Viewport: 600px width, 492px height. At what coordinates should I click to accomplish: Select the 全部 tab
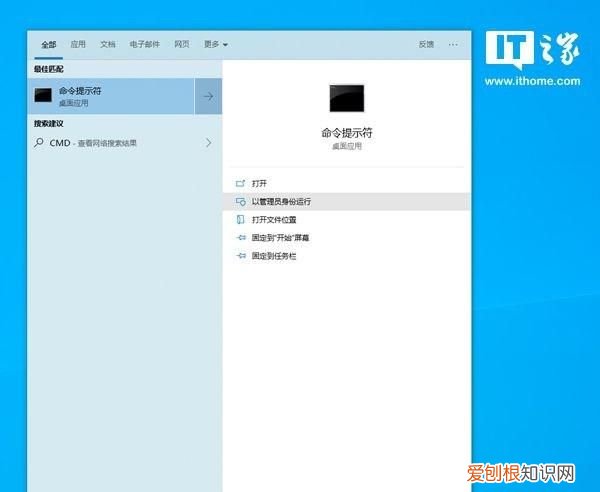[49, 45]
